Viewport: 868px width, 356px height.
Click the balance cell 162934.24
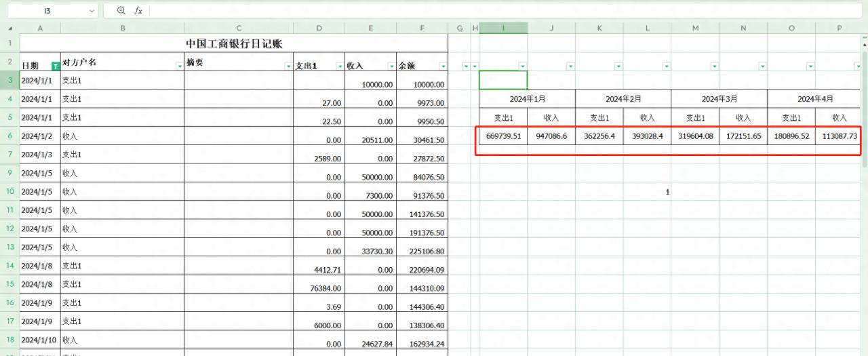pyautogui.click(x=422, y=339)
